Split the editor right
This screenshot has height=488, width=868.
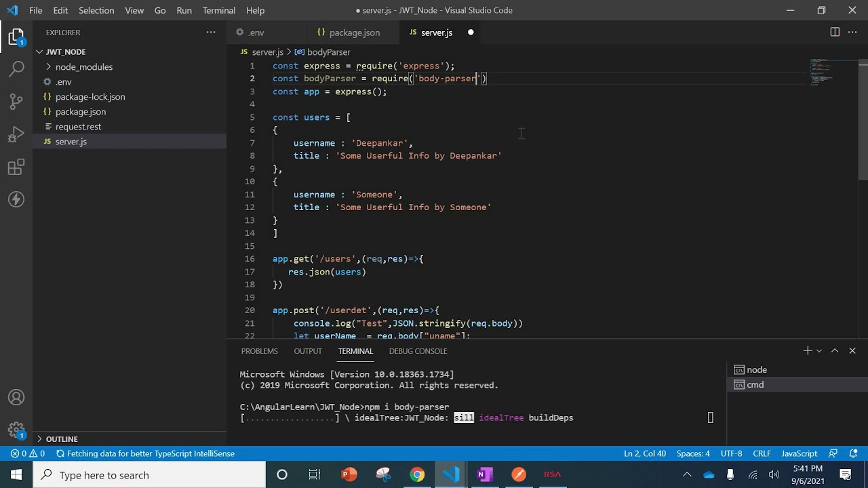pyautogui.click(x=835, y=32)
